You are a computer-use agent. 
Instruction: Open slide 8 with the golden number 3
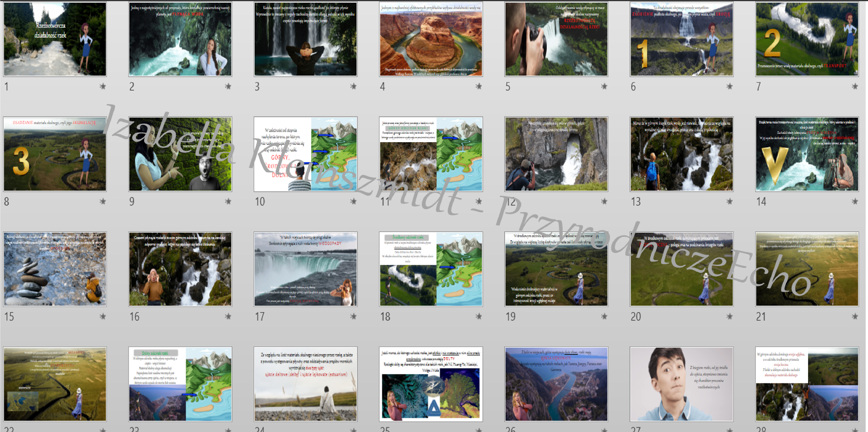tap(55, 154)
